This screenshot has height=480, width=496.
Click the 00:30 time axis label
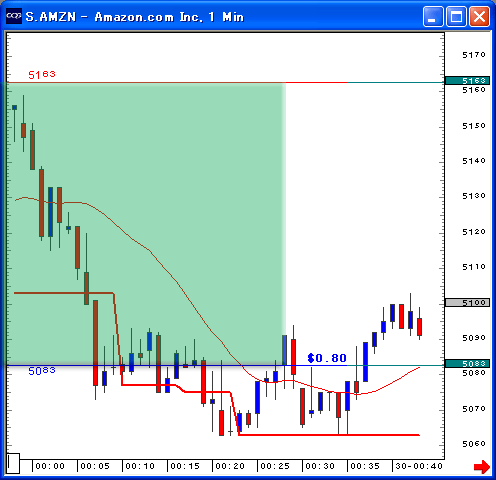pyautogui.click(x=320, y=466)
